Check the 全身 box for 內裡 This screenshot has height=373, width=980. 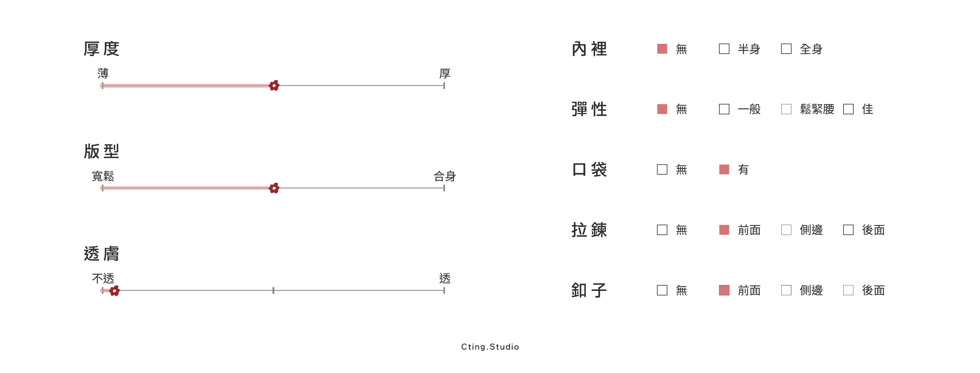click(x=786, y=49)
